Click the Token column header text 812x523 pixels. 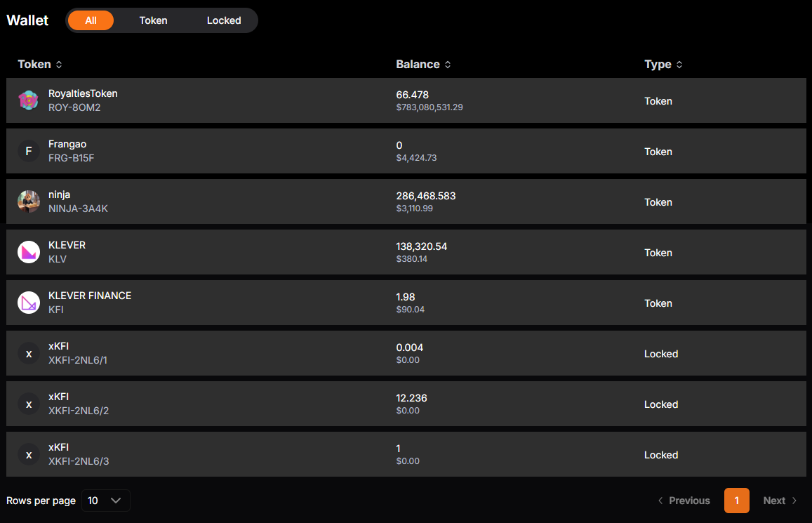34,64
